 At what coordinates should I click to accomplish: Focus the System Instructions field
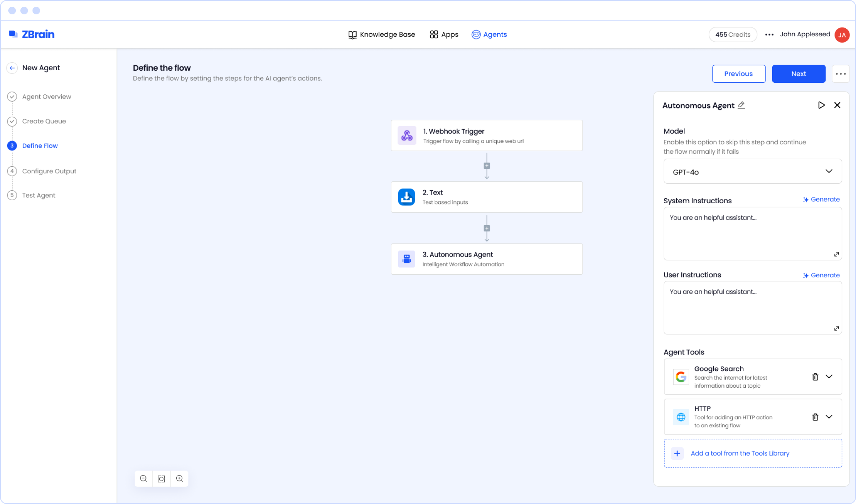pos(752,233)
